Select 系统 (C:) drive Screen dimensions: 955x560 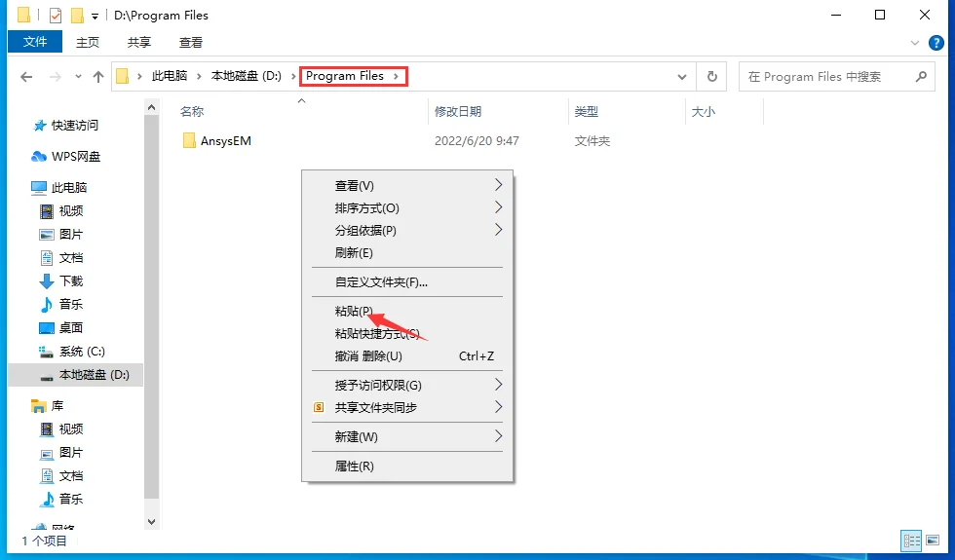[x=72, y=352]
